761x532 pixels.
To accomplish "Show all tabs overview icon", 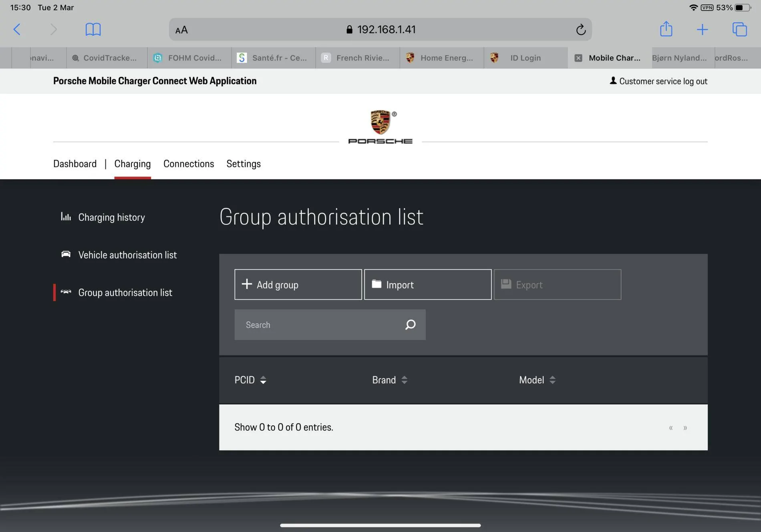I will pos(739,29).
